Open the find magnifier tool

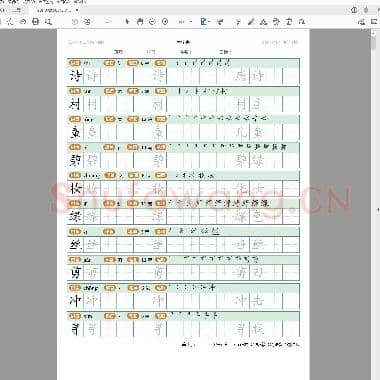[x=48, y=22]
